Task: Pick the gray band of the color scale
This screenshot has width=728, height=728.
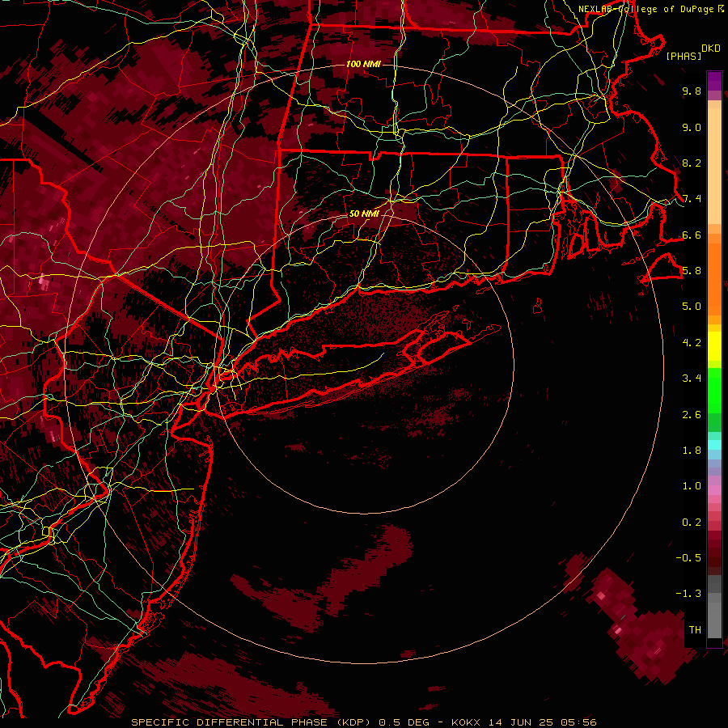Action: point(714,607)
